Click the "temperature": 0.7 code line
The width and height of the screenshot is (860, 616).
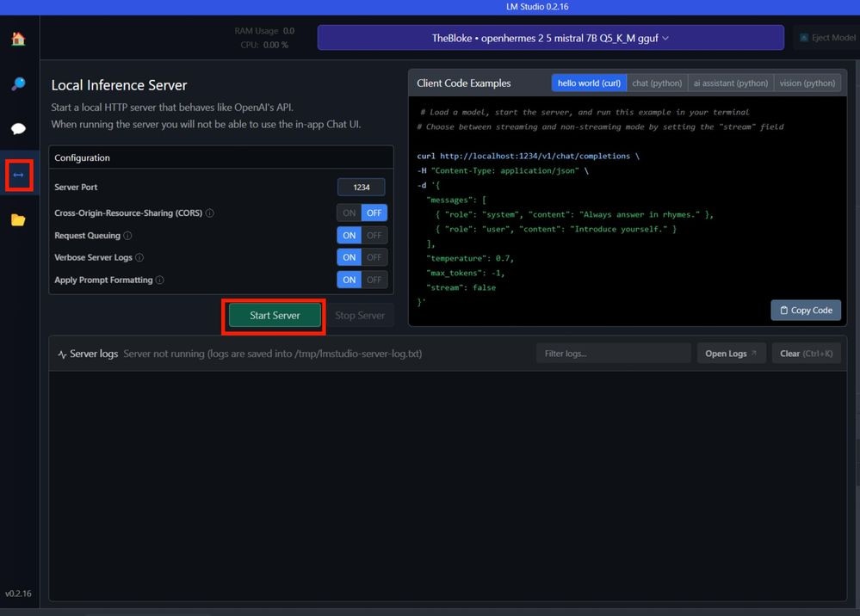[470, 258]
